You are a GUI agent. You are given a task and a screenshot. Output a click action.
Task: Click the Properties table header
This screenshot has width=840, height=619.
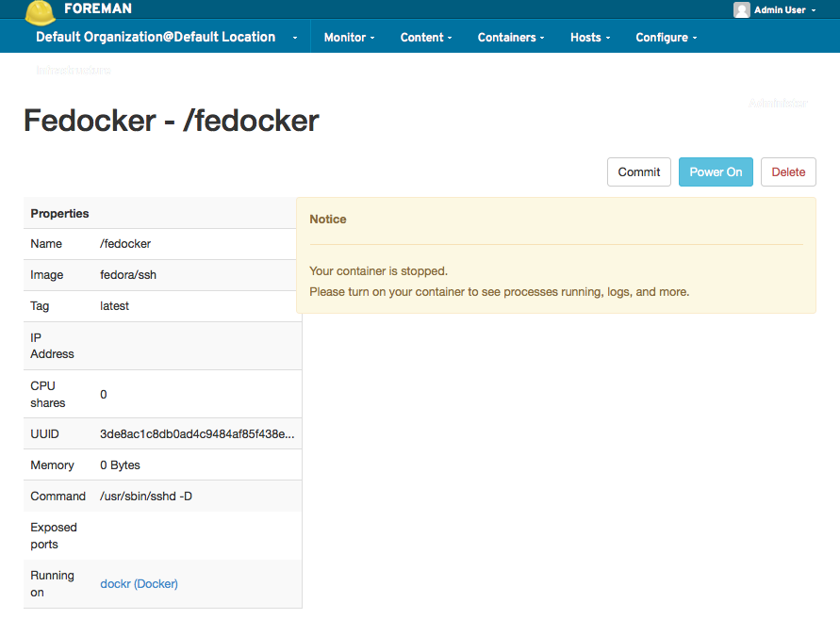pyautogui.click(x=60, y=214)
